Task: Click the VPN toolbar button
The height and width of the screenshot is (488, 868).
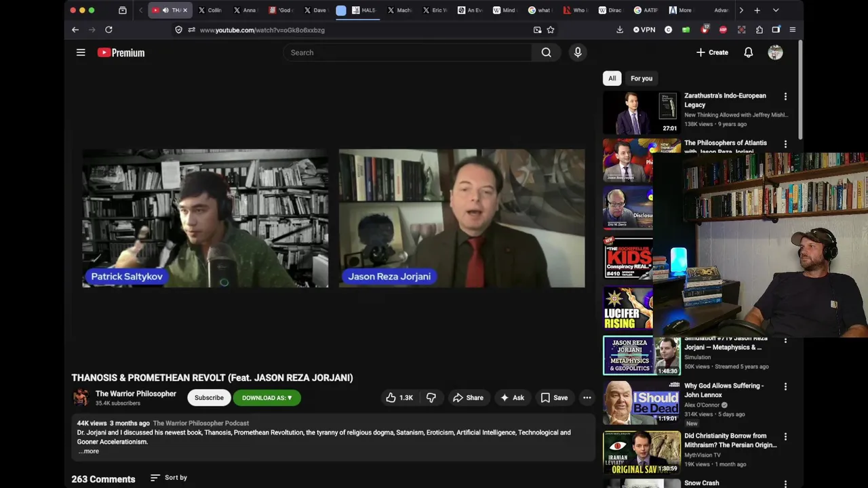Action: click(x=644, y=30)
